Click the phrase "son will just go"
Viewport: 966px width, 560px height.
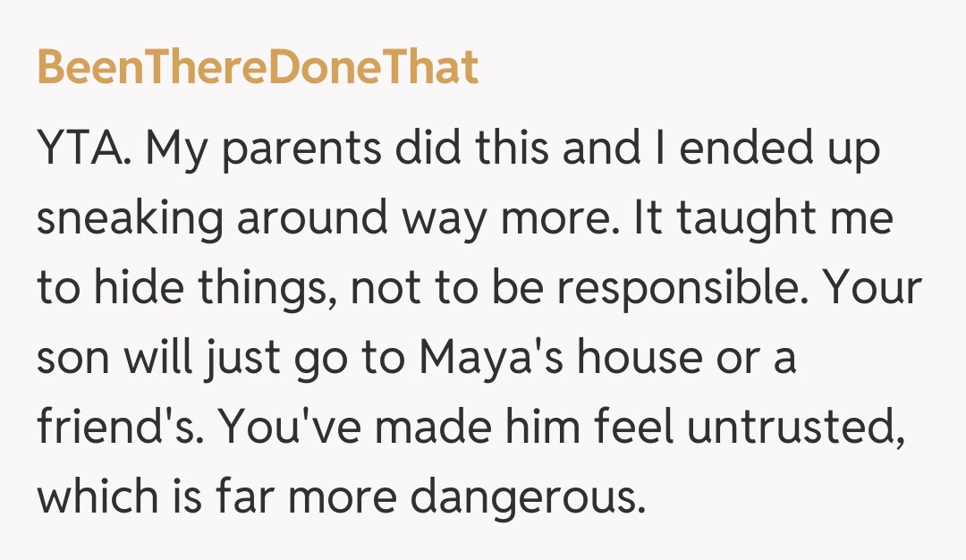tap(179, 359)
